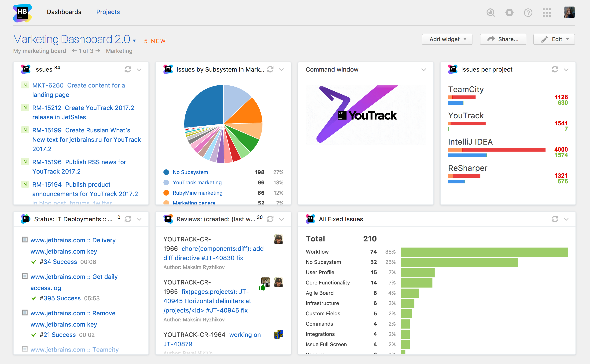Toggle build box for Get daily access.log

[x=25, y=276]
